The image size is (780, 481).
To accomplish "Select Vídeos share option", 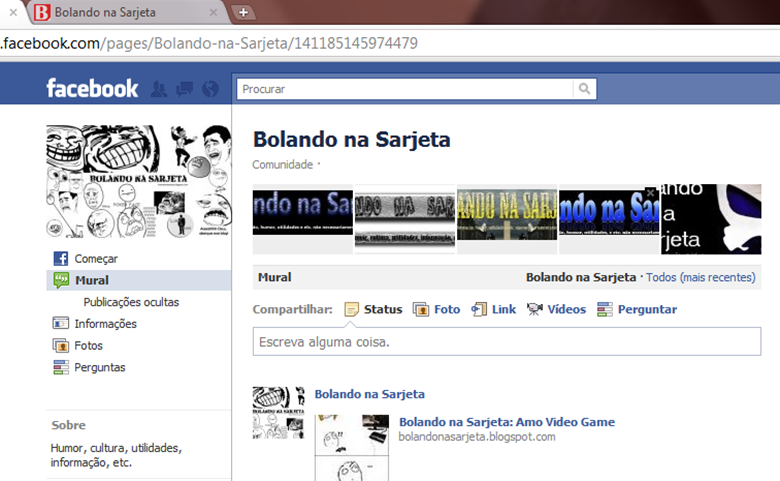I will (x=567, y=309).
